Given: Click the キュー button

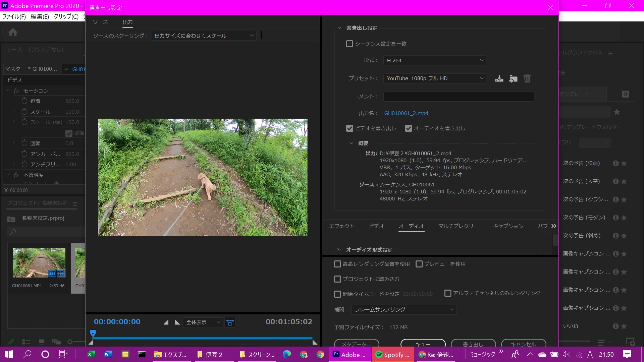Looking at the screenshot, I should (x=423, y=344).
